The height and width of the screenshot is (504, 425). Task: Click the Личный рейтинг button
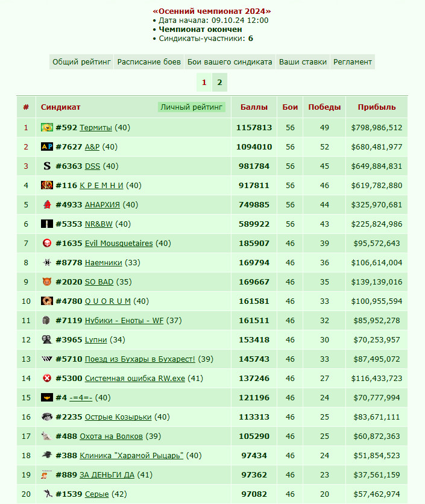[x=192, y=107]
